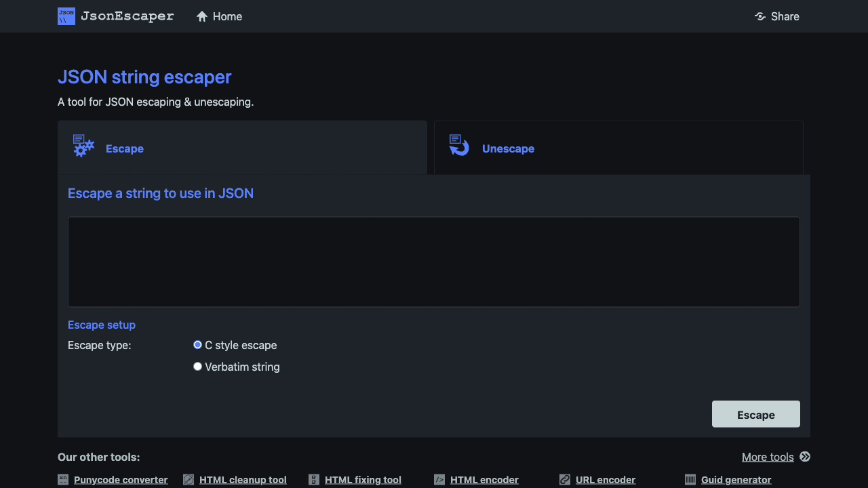
Task: Open the Escape tab
Action: click(x=124, y=148)
